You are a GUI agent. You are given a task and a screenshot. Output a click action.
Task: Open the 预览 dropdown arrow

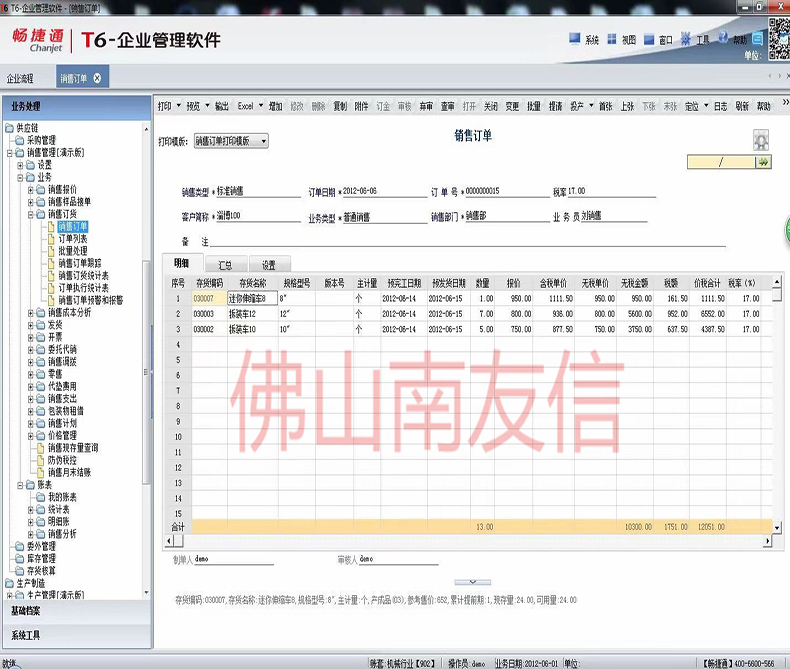(x=207, y=106)
